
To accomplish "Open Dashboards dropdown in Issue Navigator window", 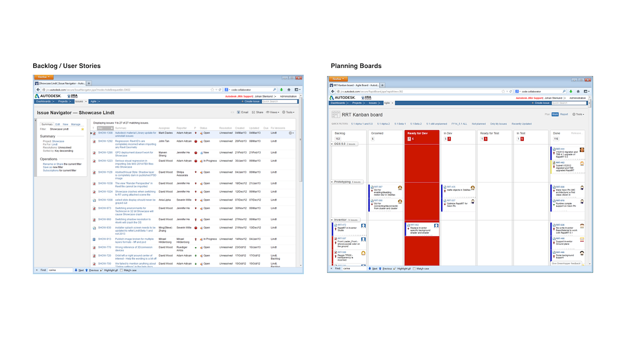I will [54, 102].
